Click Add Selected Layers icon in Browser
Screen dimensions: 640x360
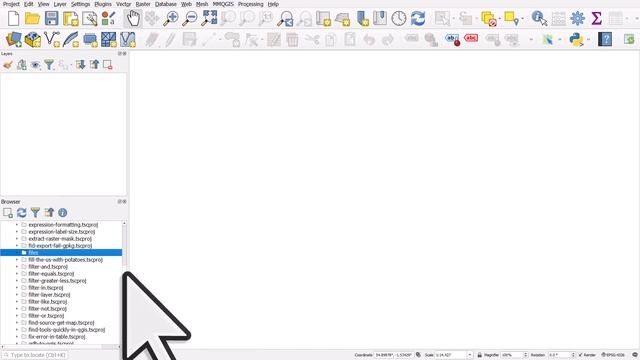(8, 213)
